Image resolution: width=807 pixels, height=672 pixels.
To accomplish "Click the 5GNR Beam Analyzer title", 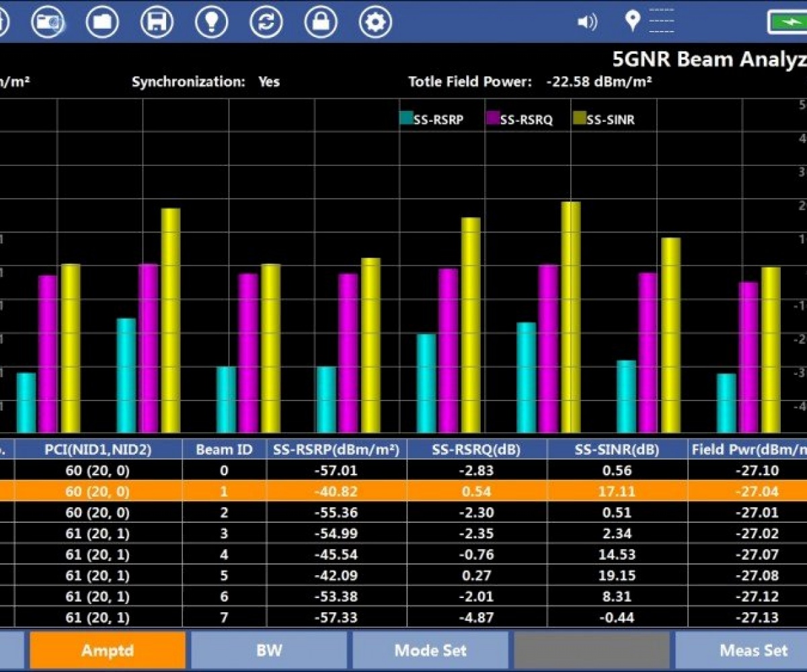I will point(709,59).
